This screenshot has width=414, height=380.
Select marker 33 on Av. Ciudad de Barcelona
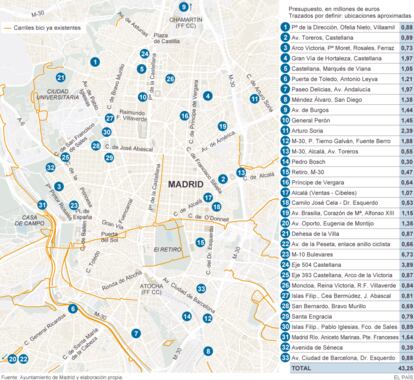[201, 288]
